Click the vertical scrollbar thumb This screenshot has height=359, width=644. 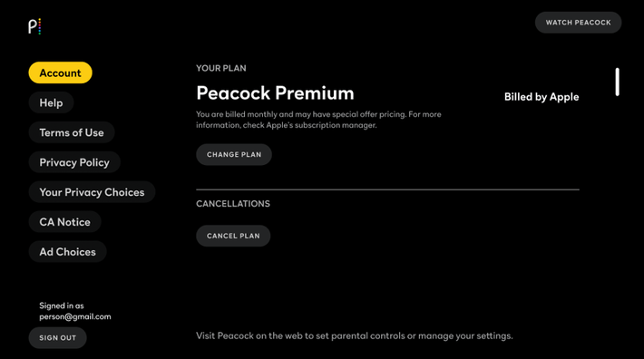coord(617,82)
